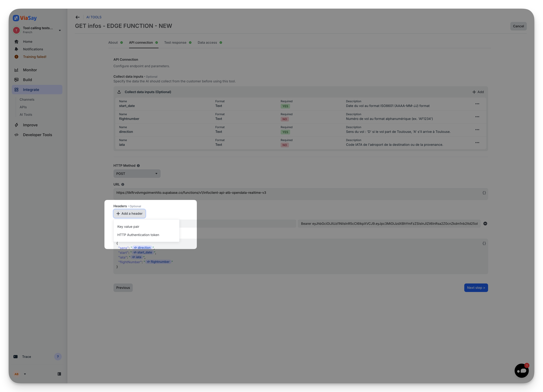Image resolution: width=543 pixels, height=392 pixels.
Task: Select Key value pair from the header menu
Action: click(128, 226)
